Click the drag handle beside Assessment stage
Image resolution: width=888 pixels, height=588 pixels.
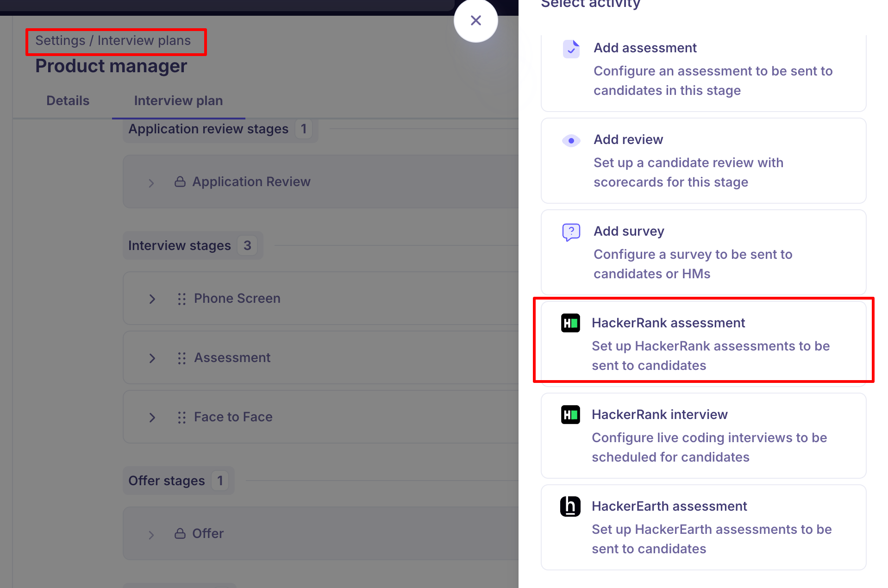point(181,358)
